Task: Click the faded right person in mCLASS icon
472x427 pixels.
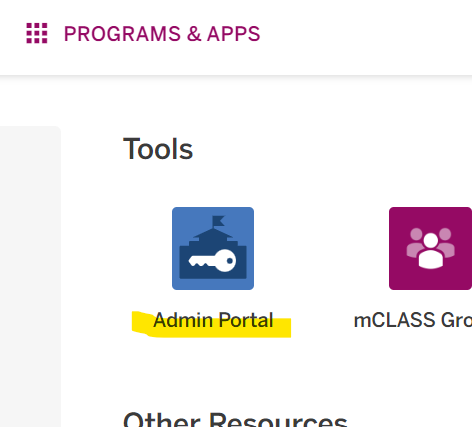Action: tap(446, 242)
